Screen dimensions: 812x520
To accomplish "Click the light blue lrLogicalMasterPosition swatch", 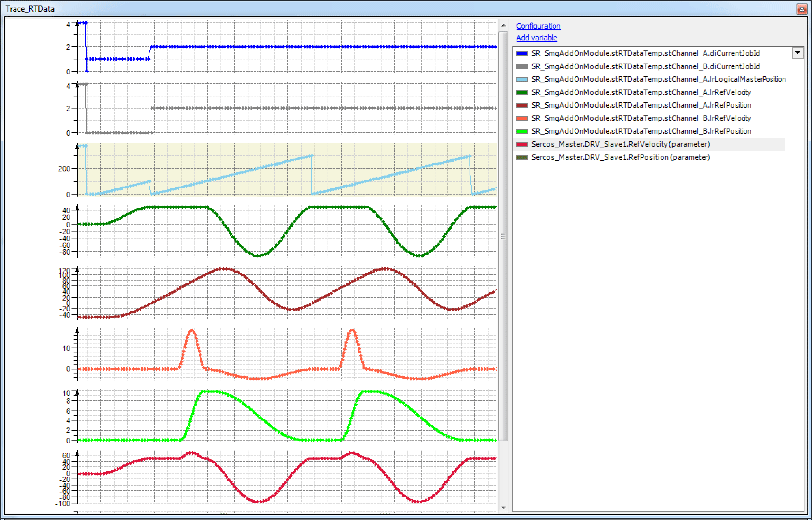I will [522, 79].
